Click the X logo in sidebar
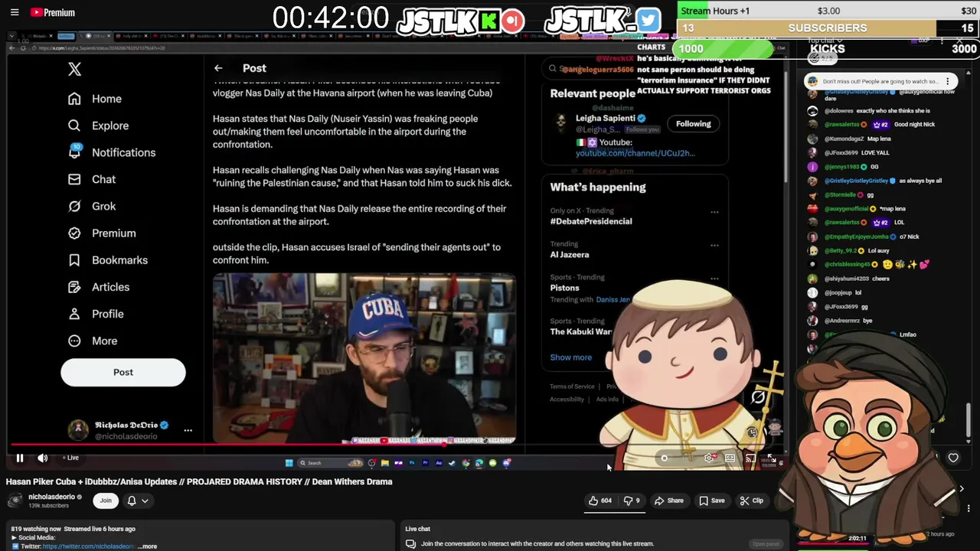This screenshot has width=980, height=551. click(74, 69)
